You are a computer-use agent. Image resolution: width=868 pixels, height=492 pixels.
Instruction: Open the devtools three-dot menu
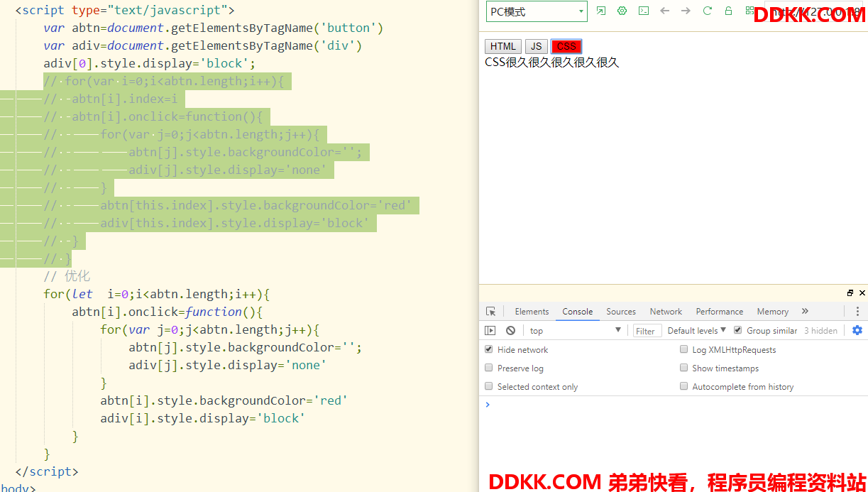point(857,312)
